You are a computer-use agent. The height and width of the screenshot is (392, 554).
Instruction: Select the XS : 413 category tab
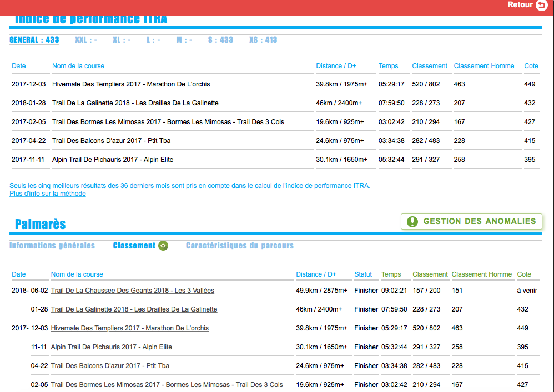click(263, 40)
